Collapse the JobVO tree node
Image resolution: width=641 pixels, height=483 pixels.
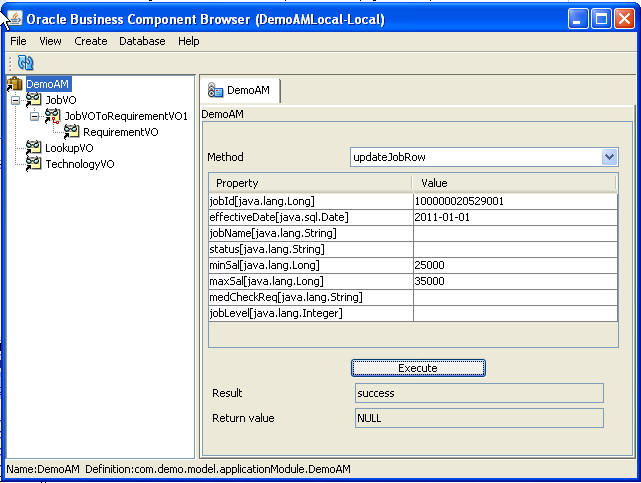click(x=16, y=100)
